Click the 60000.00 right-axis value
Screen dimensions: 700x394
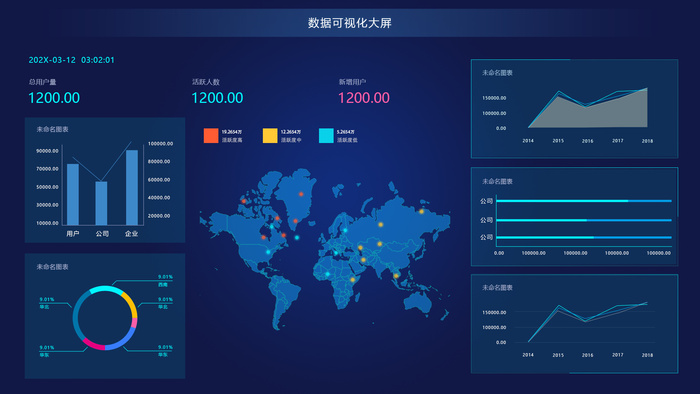click(x=159, y=180)
